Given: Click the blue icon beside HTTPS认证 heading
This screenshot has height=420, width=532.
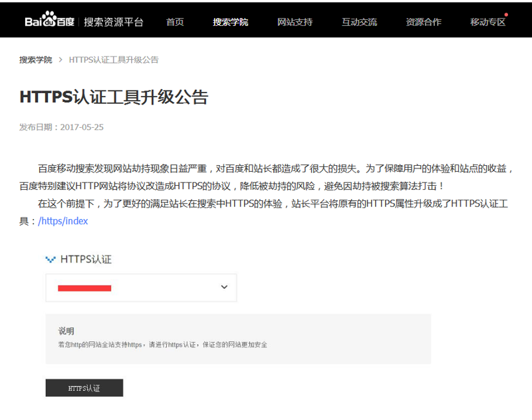Looking at the screenshot, I should pos(51,260).
